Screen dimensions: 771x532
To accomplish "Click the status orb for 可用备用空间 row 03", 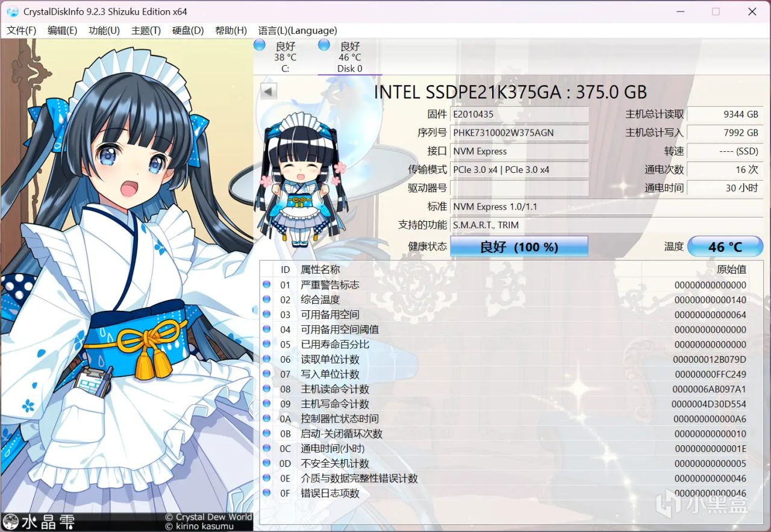I will pos(266,315).
